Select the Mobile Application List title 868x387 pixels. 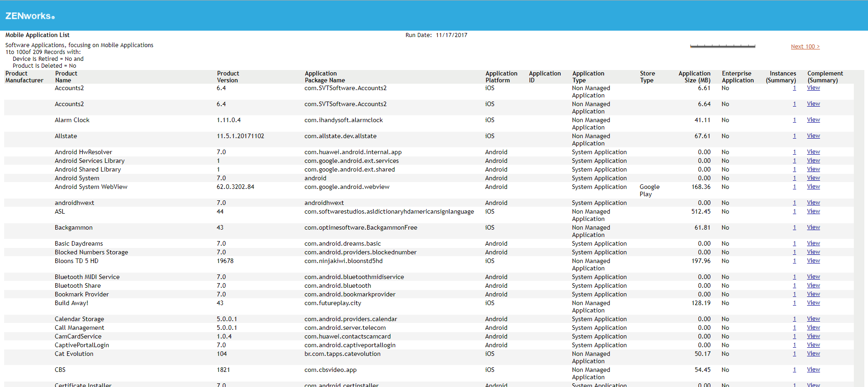coord(38,35)
